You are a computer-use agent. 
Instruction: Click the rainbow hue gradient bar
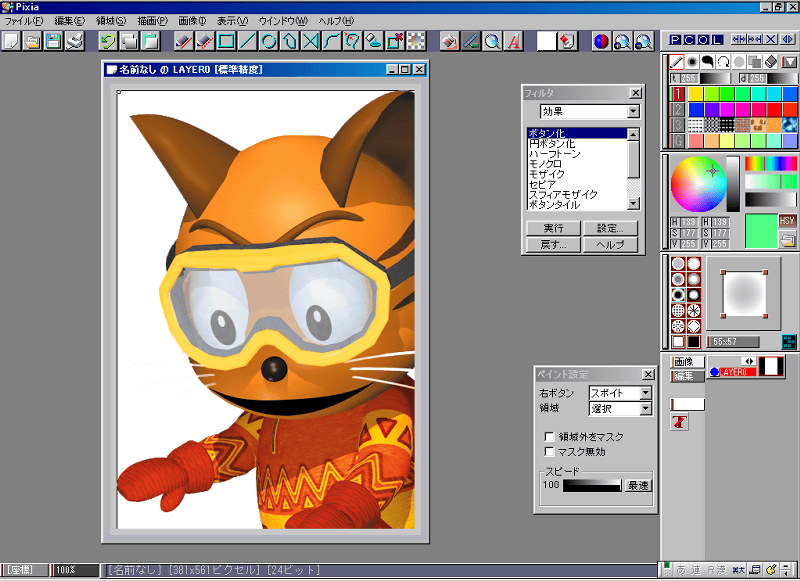[x=770, y=164]
